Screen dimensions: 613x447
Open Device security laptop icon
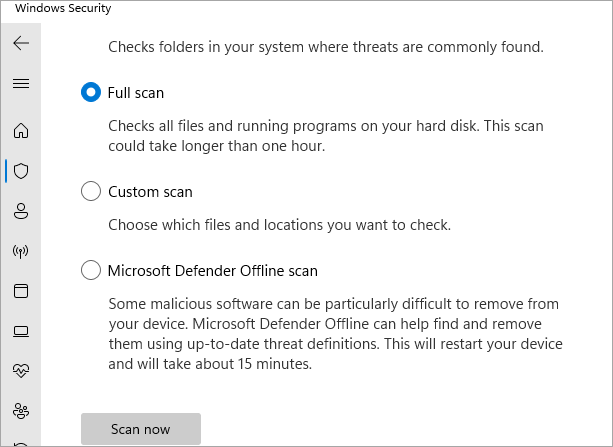pos(20,330)
